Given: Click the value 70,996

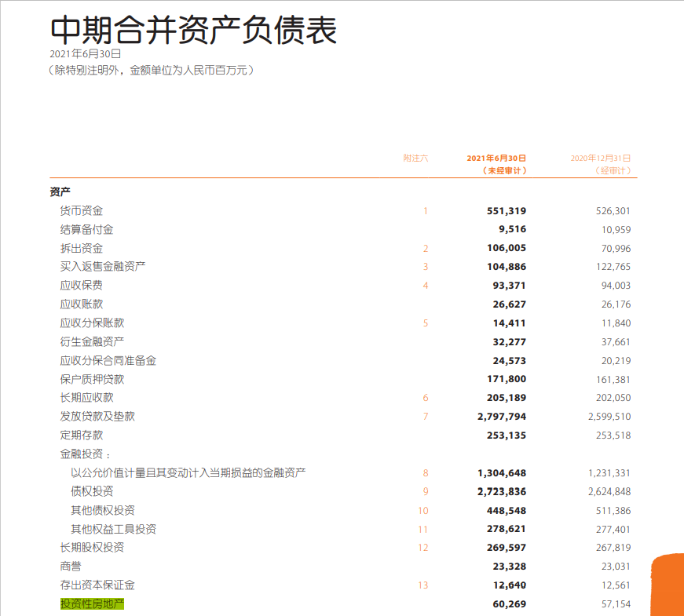Looking at the screenshot, I should [x=616, y=248].
